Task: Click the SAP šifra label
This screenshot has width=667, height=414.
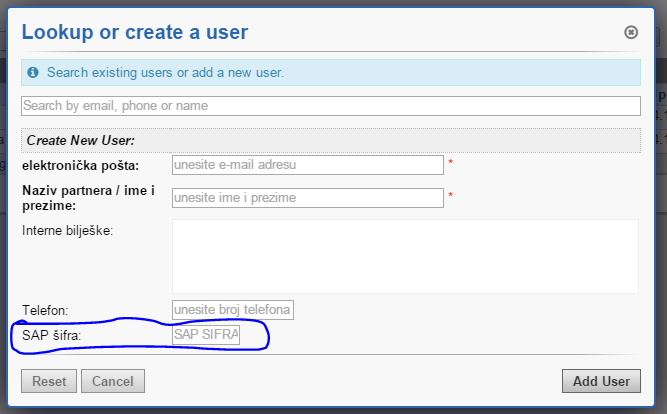Action: tap(51, 335)
